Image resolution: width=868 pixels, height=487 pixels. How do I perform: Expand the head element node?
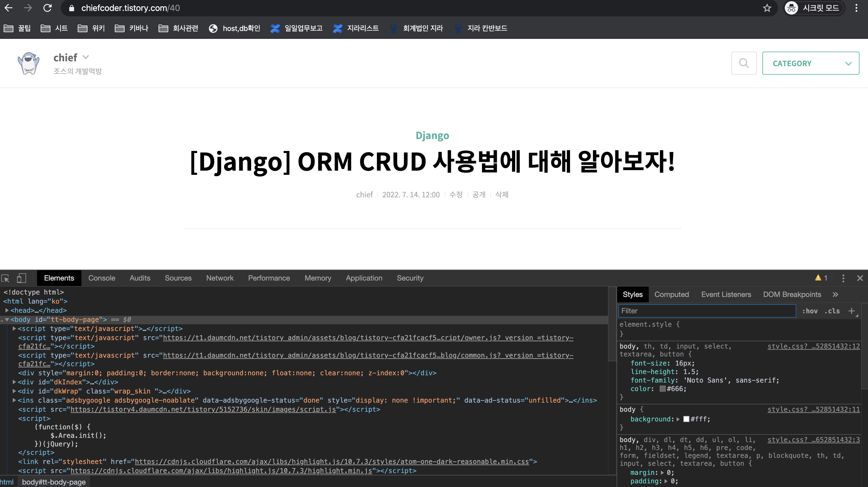pyautogui.click(x=7, y=310)
